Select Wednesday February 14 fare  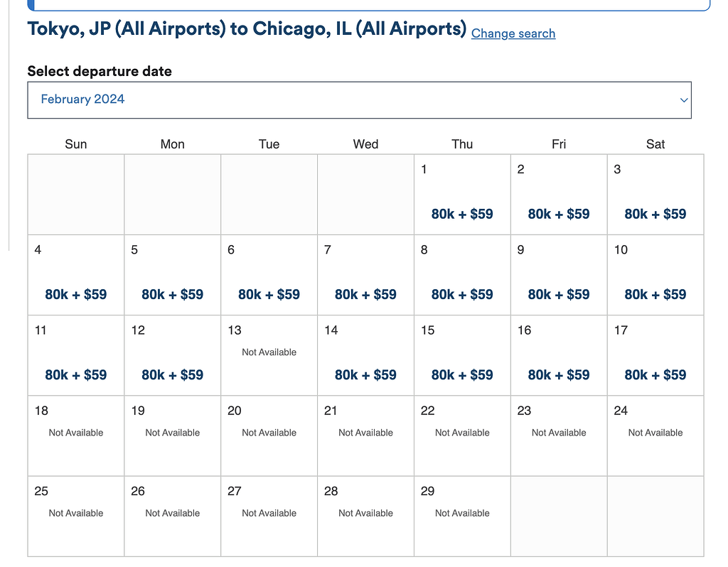[365, 374]
